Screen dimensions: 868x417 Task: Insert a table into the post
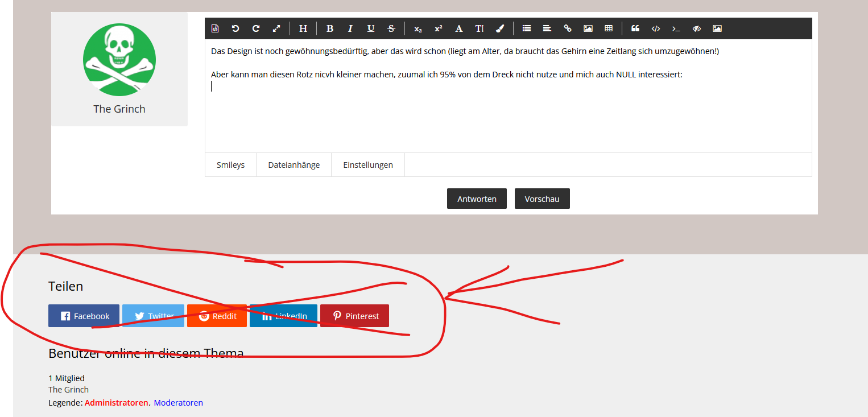pyautogui.click(x=609, y=28)
